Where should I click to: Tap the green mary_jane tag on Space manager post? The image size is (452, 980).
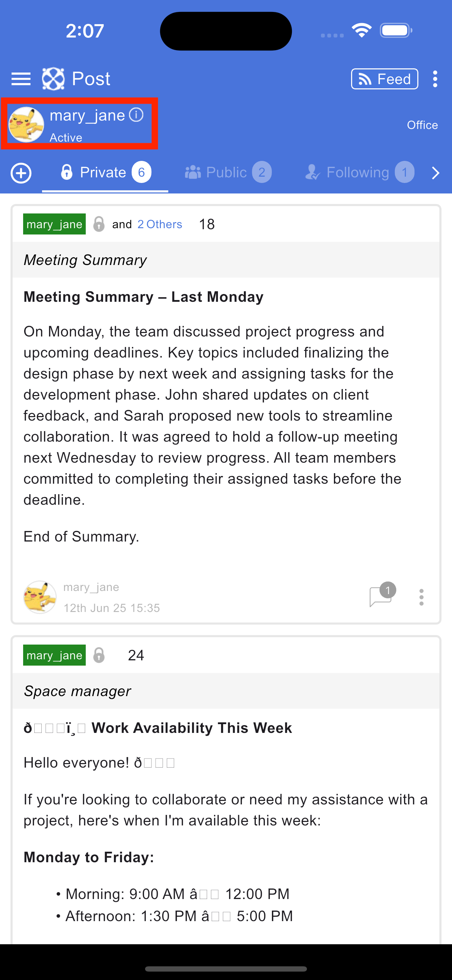click(x=54, y=655)
